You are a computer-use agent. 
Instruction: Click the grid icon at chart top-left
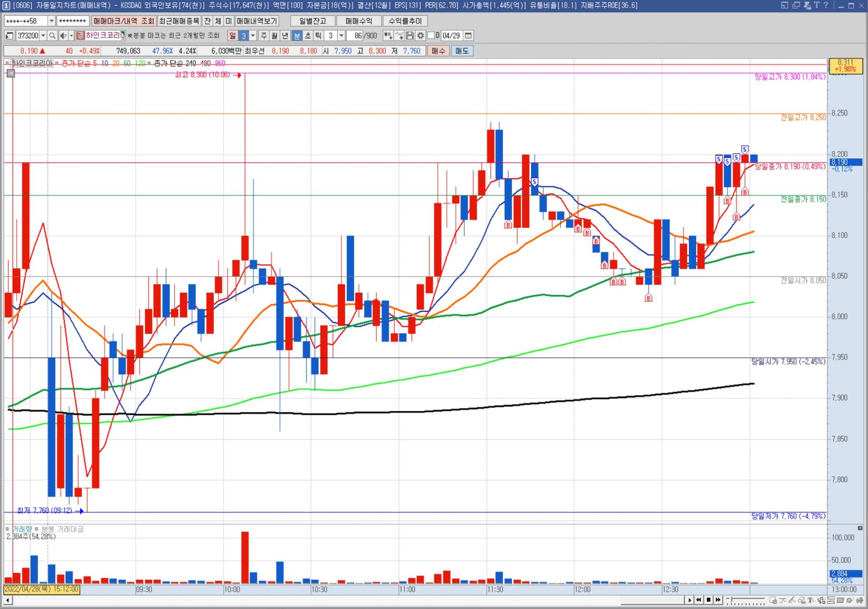[x=11, y=73]
